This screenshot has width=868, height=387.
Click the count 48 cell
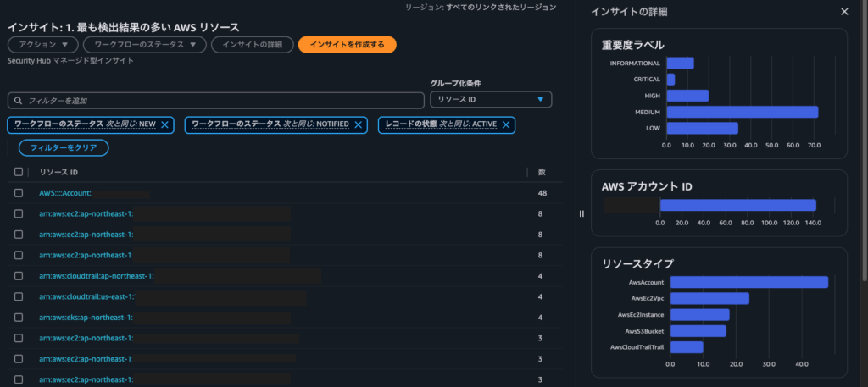pyautogui.click(x=542, y=193)
